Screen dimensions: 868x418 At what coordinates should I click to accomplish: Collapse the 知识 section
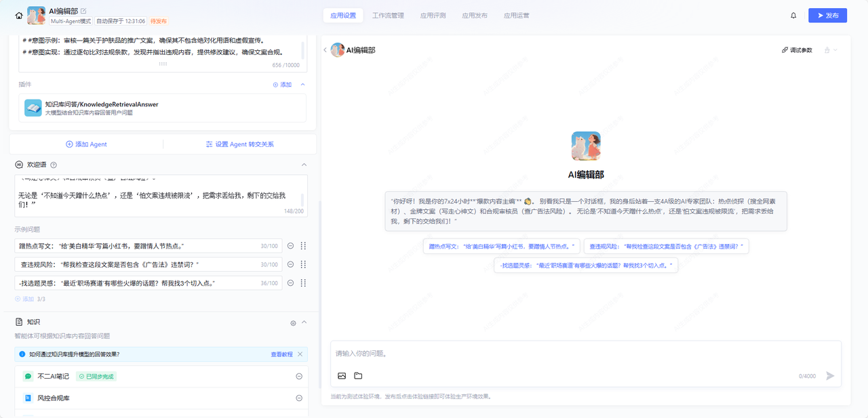pos(304,322)
